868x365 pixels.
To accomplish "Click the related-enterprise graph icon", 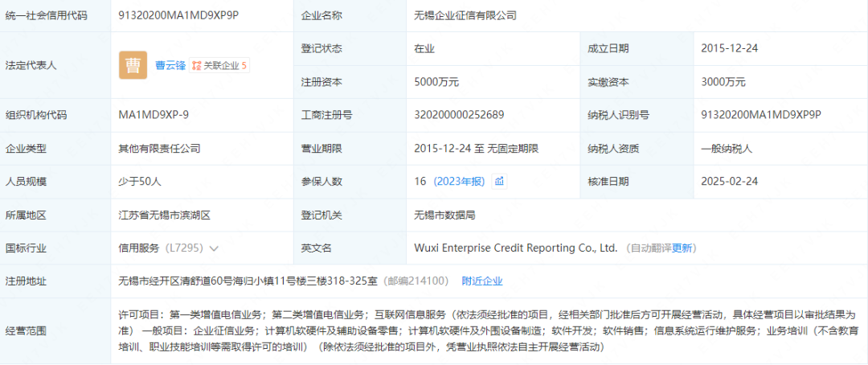I will click(197, 65).
